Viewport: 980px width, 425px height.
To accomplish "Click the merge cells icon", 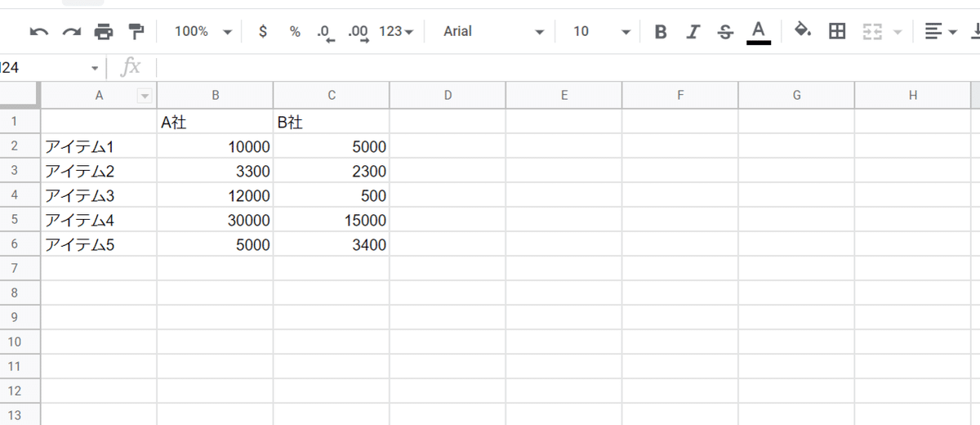I will [x=872, y=32].
